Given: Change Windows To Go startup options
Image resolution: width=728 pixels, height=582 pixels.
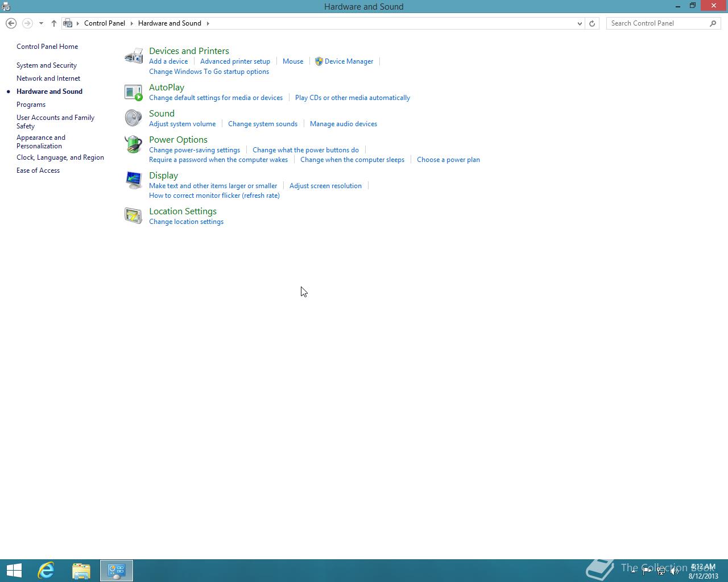Looking at the screenshot, I should click(x=209, y=72).
